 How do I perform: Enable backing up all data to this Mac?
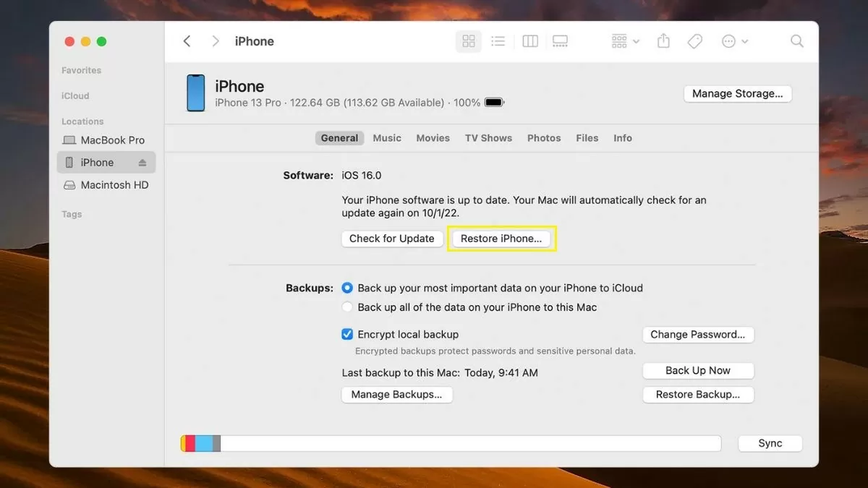tap(347, 307)
